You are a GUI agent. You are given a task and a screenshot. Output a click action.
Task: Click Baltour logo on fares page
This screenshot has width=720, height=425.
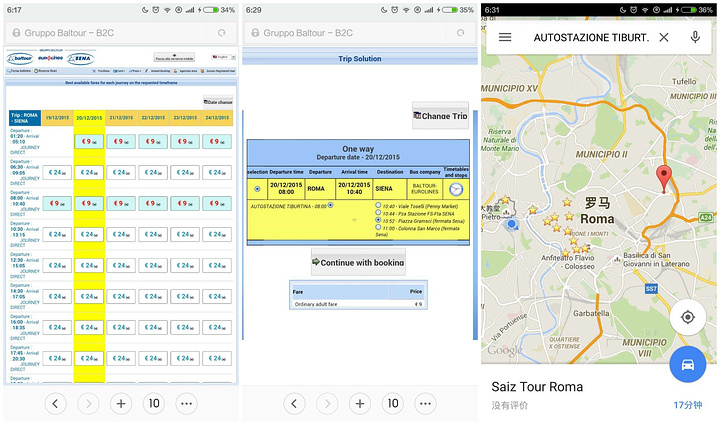coord(20,58)
